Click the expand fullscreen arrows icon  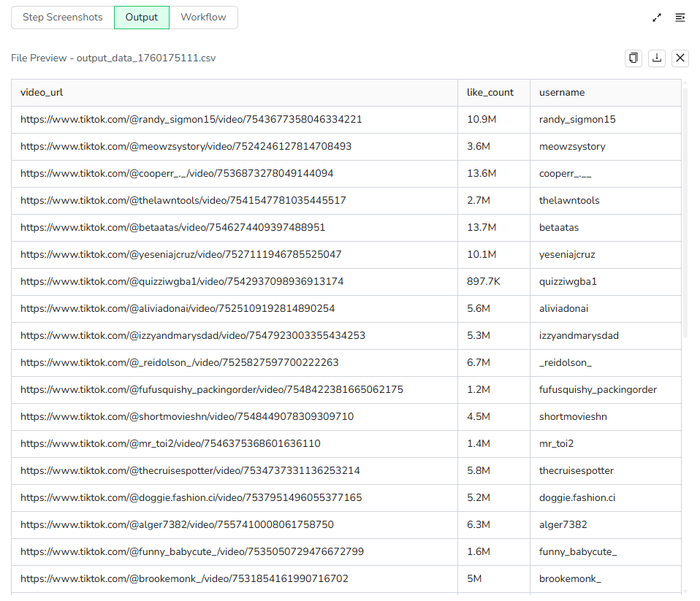click(656, 18)
